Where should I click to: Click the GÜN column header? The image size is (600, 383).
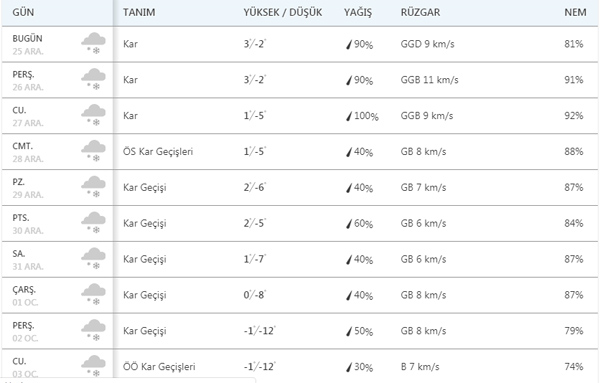tap(23, 12)
